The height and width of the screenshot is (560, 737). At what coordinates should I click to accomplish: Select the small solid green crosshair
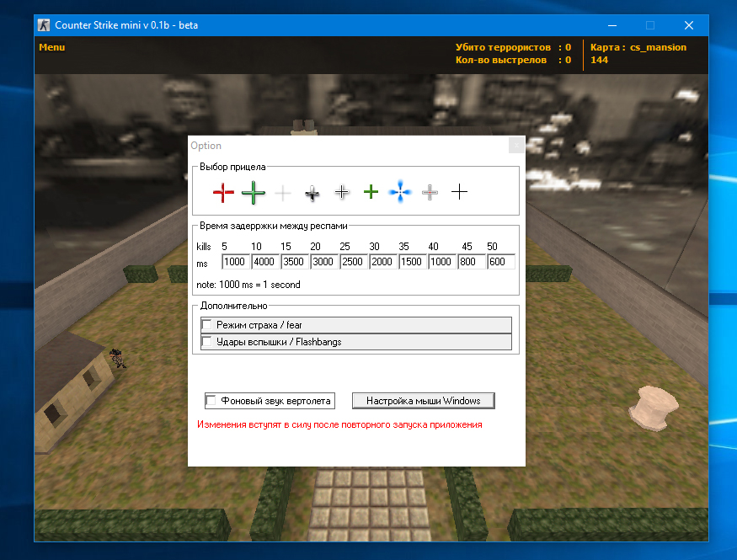click(x=371, y=193)
